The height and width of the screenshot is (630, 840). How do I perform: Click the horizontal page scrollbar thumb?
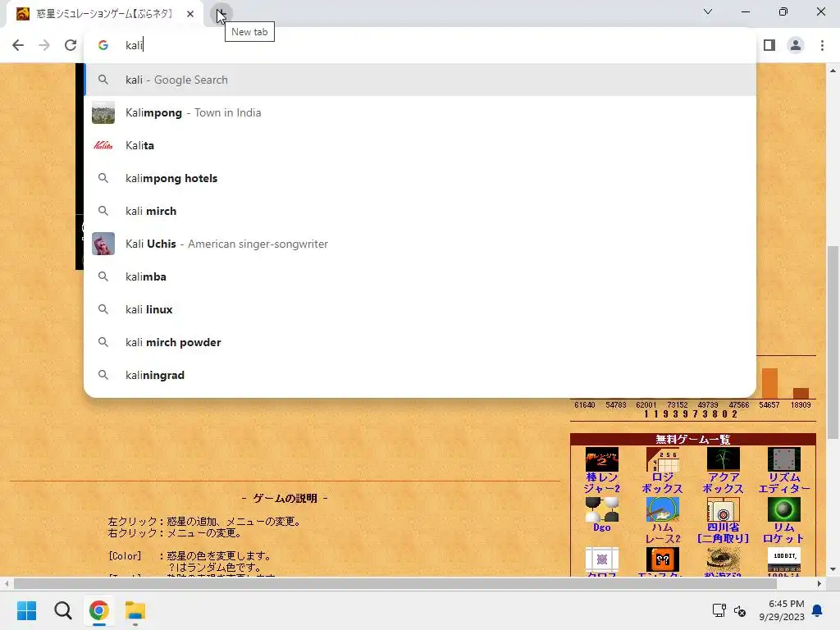coord(395,583)
